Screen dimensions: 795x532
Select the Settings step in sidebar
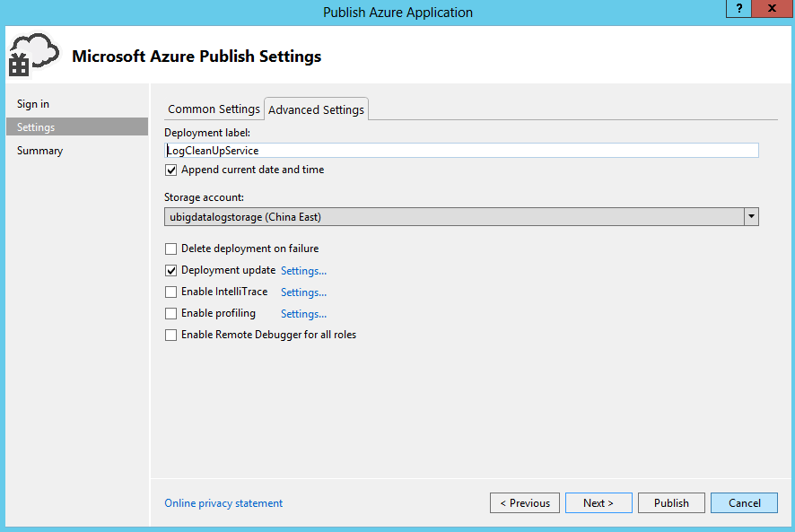(36, 127)
